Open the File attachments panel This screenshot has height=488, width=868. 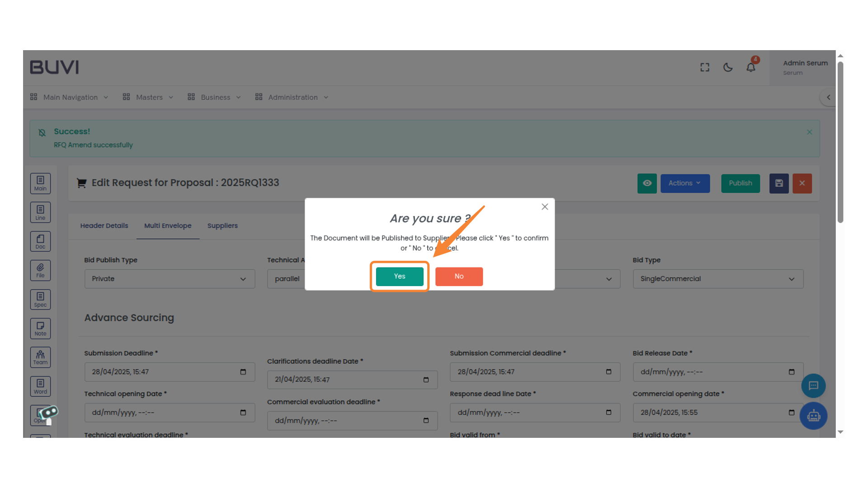[x=40, y=270]
